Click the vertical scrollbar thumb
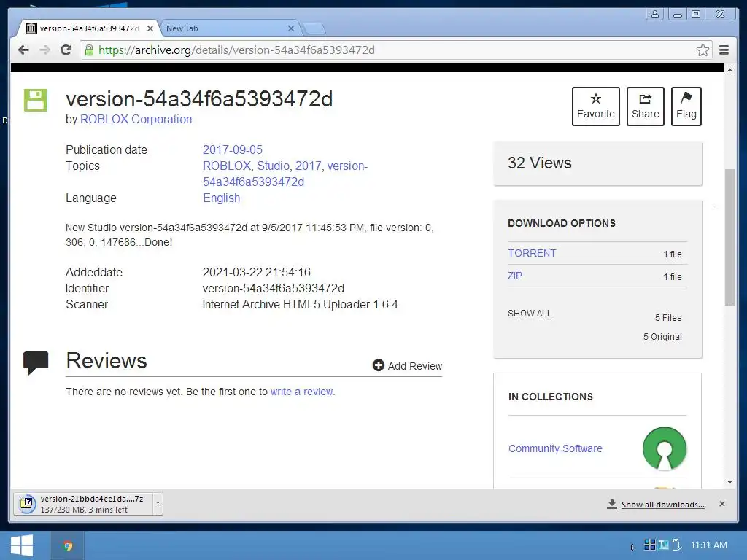This screenshot has height=560, width=747. 729,237
